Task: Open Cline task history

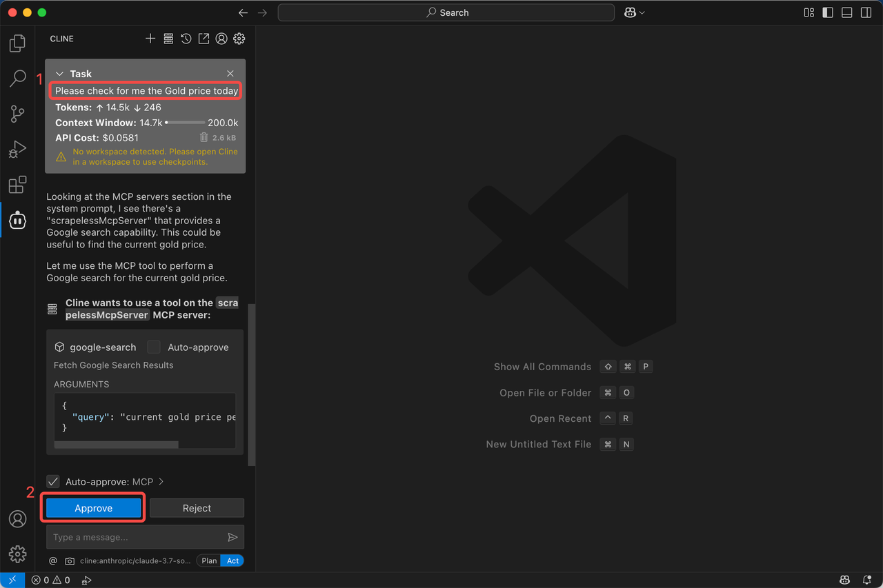Action: tap(186, 39)
